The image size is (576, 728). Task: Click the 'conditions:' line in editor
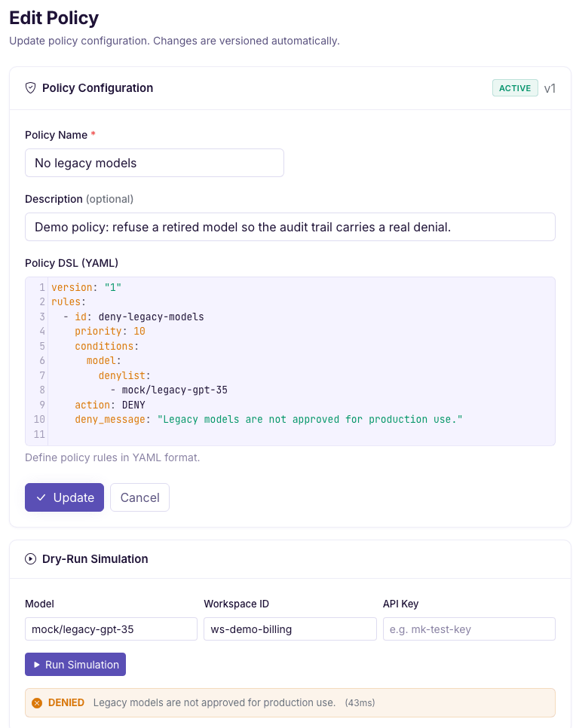[x=107, y=346]
